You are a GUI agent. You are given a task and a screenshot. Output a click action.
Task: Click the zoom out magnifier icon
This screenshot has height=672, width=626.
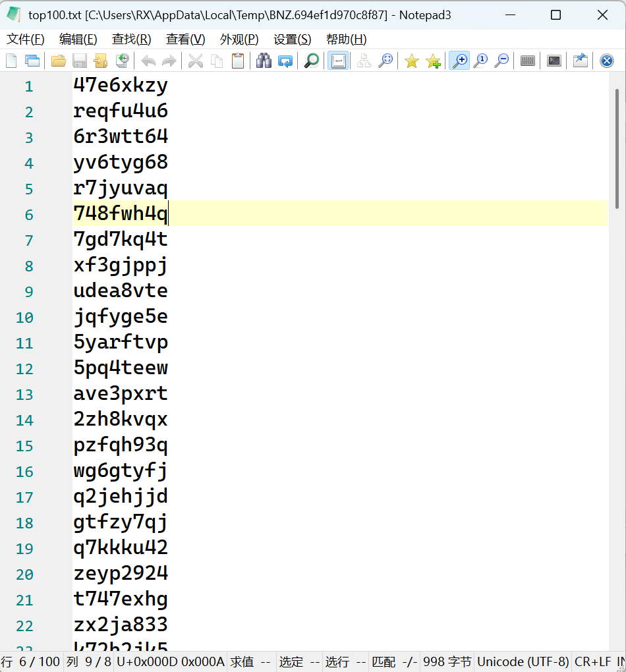501,61
